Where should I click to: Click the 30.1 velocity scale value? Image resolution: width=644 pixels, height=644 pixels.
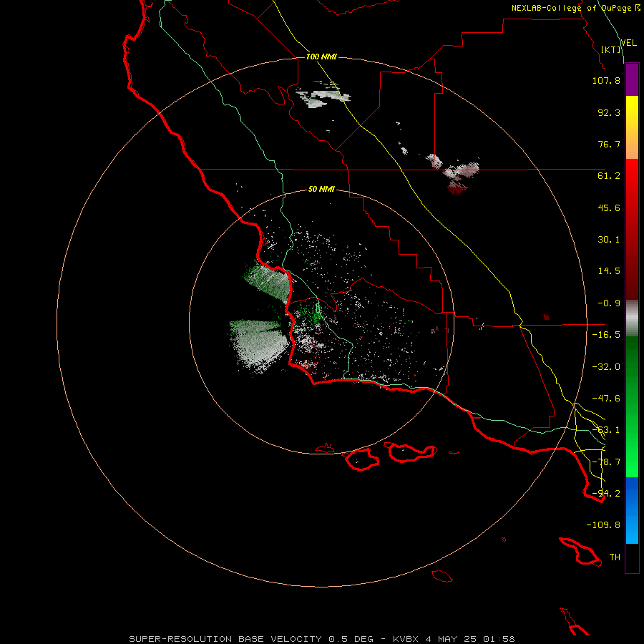click(x=609, y=240)
